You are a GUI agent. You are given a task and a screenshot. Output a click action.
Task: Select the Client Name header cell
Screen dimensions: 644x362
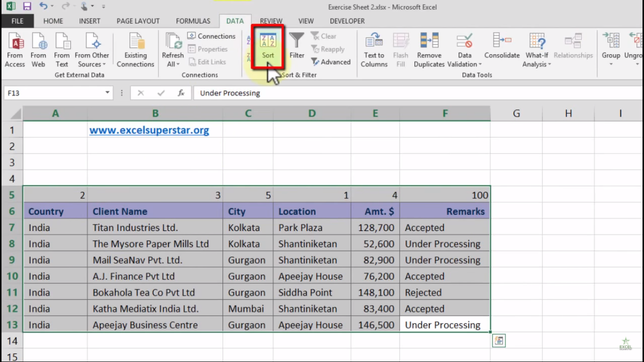[x=155, y=212]
